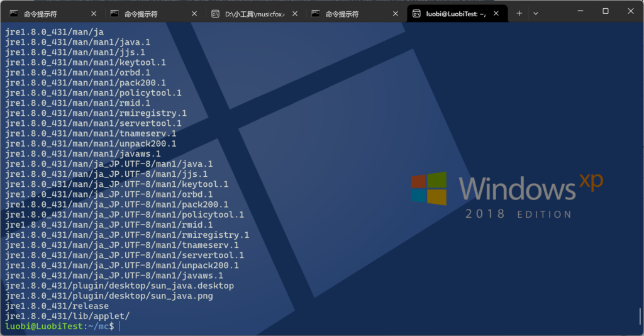This screenshot has width=644, height=336.
Task: Close the 命令提示符 tab beside the luobi tab
Action: pos(396,13)
